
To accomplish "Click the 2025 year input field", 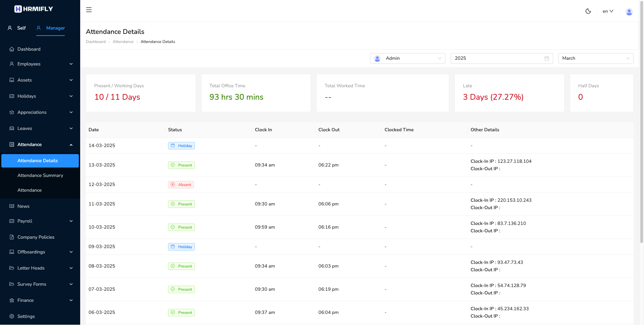I will [x=502, y=58].
